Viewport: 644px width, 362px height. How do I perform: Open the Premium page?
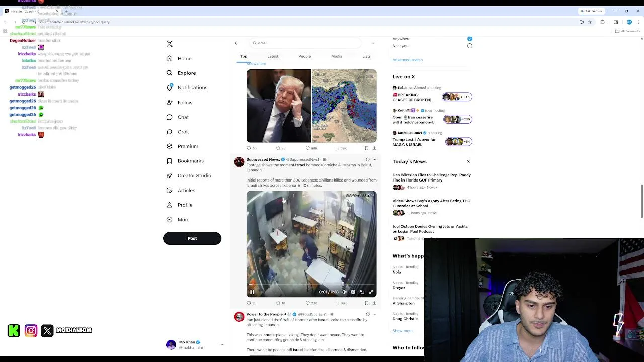(x=182, y=146)
